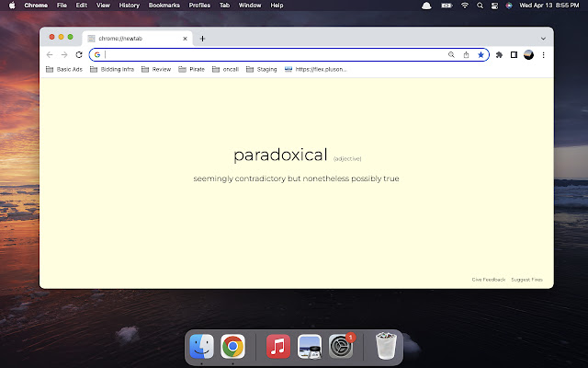Image resolution: width=588 pixels, height=368 pixels.
Task: Open Finder from the dock
Action: 201,346
